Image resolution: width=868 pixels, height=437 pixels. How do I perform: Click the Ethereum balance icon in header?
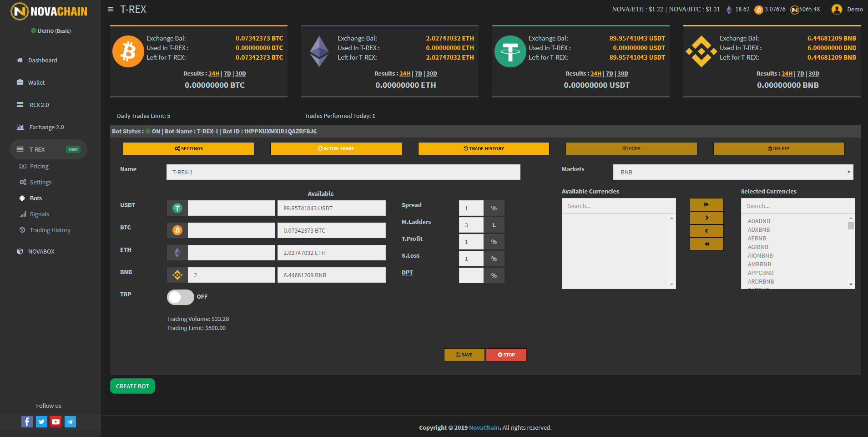[x=729, y=10]
